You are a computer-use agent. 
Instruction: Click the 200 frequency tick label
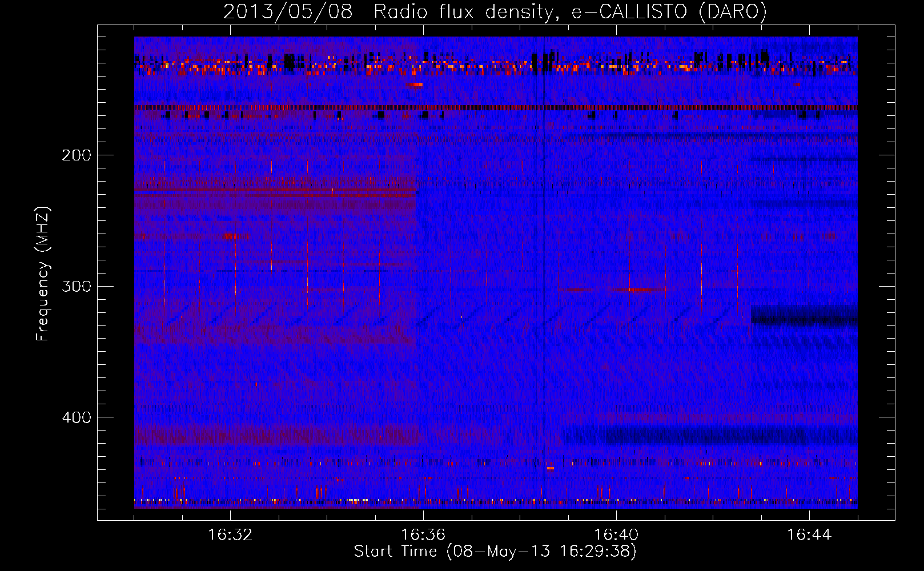77,155
